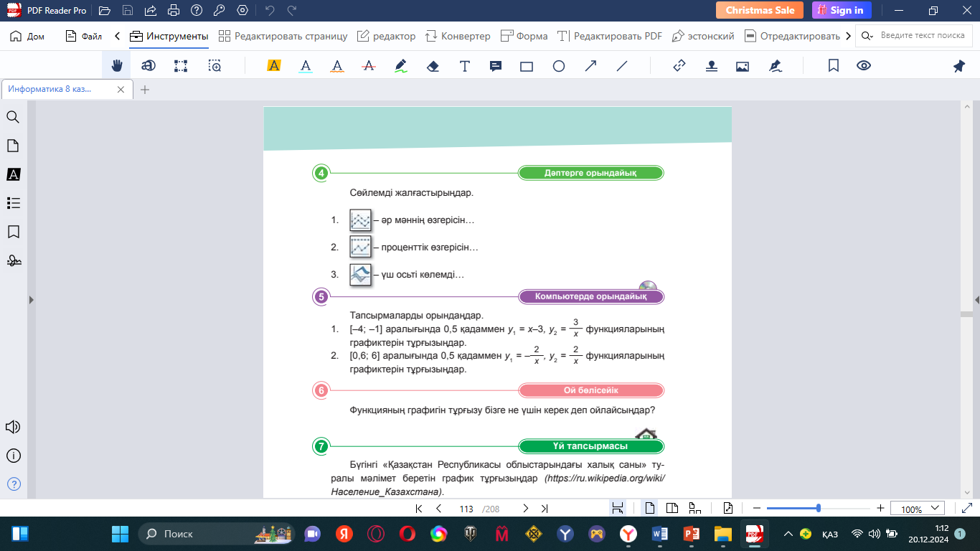980x551 pixels.
Task: Pin the annotation toolbar
Action: click(959, 66)
